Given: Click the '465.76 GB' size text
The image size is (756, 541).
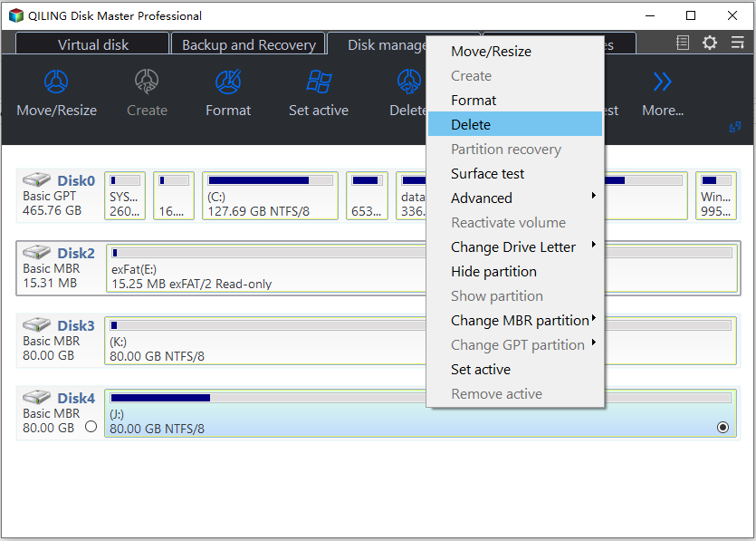Looking at the screenshot, I should click(x=53, y=210).
